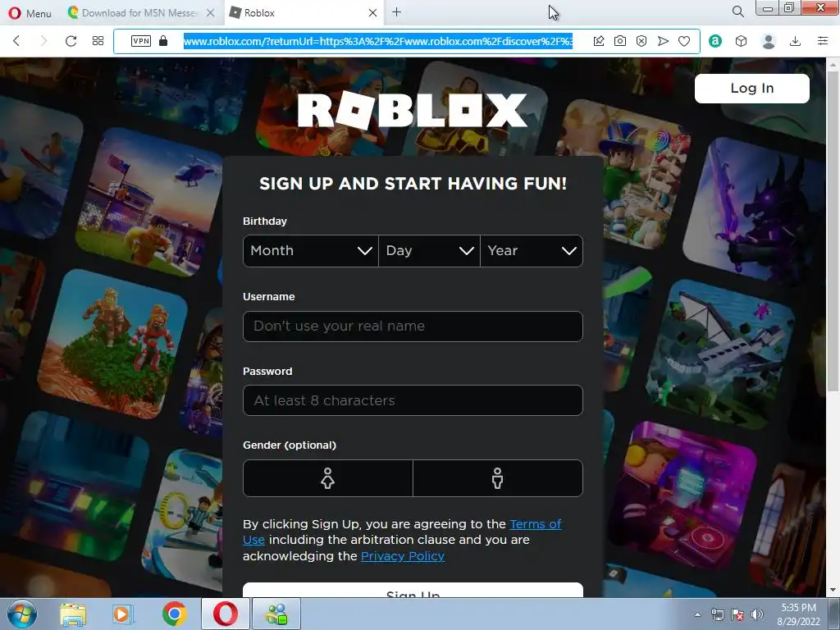Viewport: 840px width, 630px height.
Task: Click the sinking ship game thumbnail
Action: tap(720, 354)
